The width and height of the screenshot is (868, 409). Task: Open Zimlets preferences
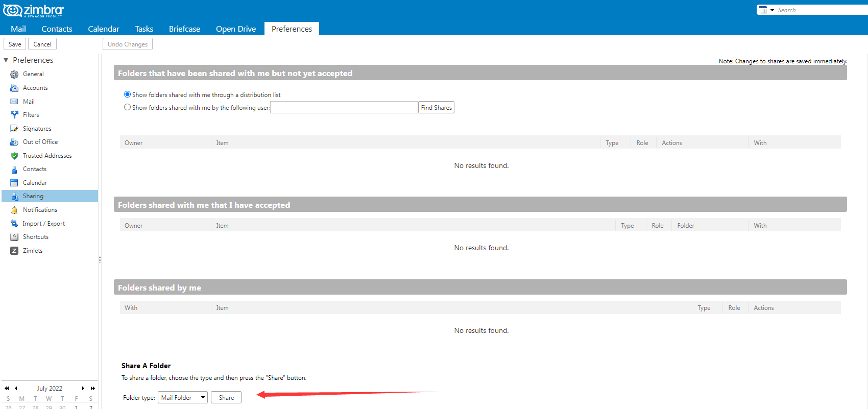tap(33, 251)
